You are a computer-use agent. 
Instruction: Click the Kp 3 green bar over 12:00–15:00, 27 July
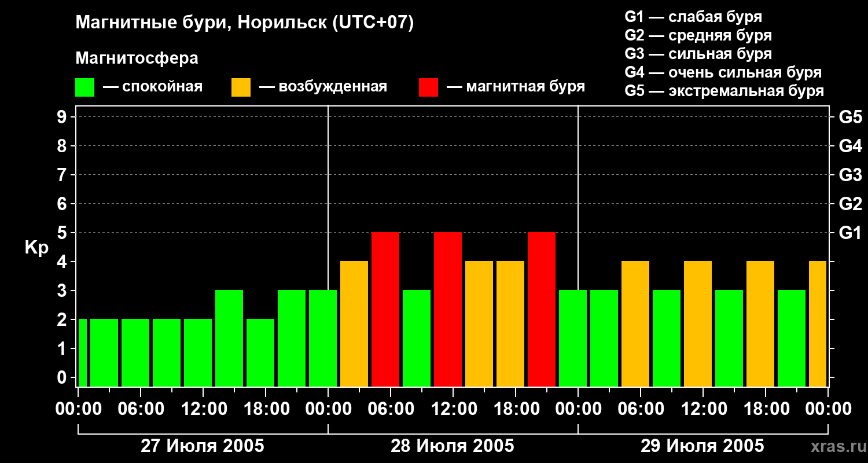(x=229, y=338)
